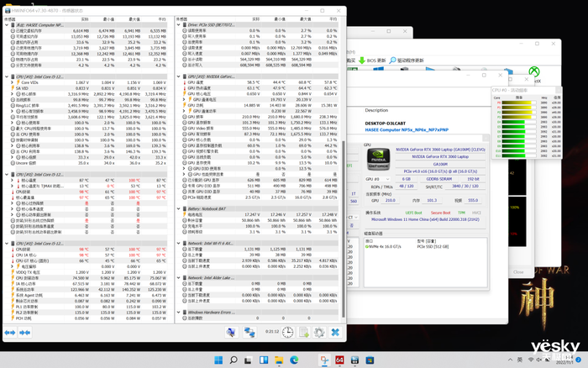Collapse the GPU [#0]: NVIDIA GeForce sensor group
The height and width of the screenshot is (368, 588).
(178, 76)
